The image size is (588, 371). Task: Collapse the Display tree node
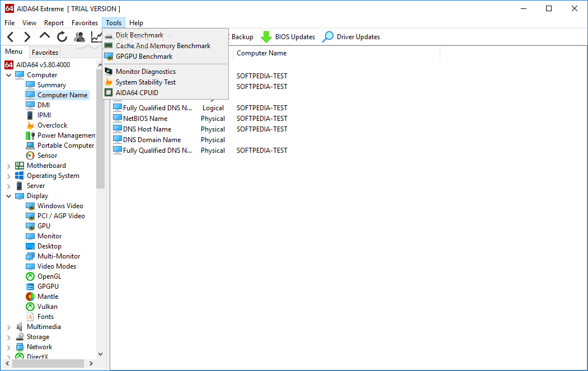(8, 196)
